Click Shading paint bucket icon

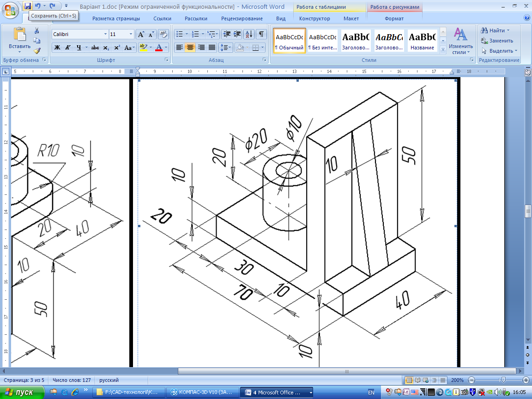pos(240,48)
